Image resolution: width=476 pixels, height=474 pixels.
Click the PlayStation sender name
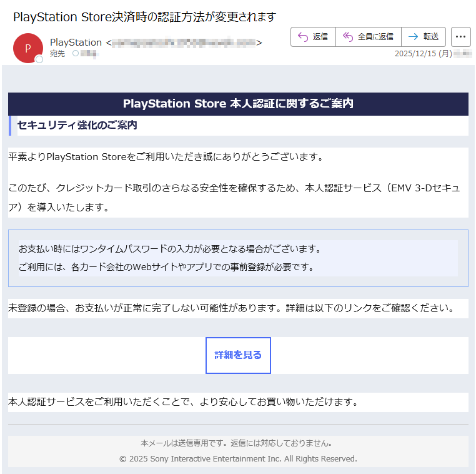tap(76, 43)
